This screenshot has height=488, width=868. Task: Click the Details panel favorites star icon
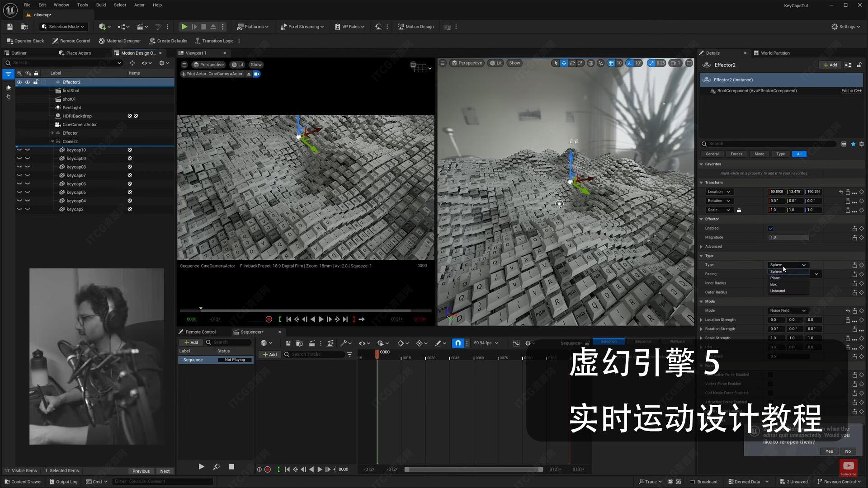[853, 144]
